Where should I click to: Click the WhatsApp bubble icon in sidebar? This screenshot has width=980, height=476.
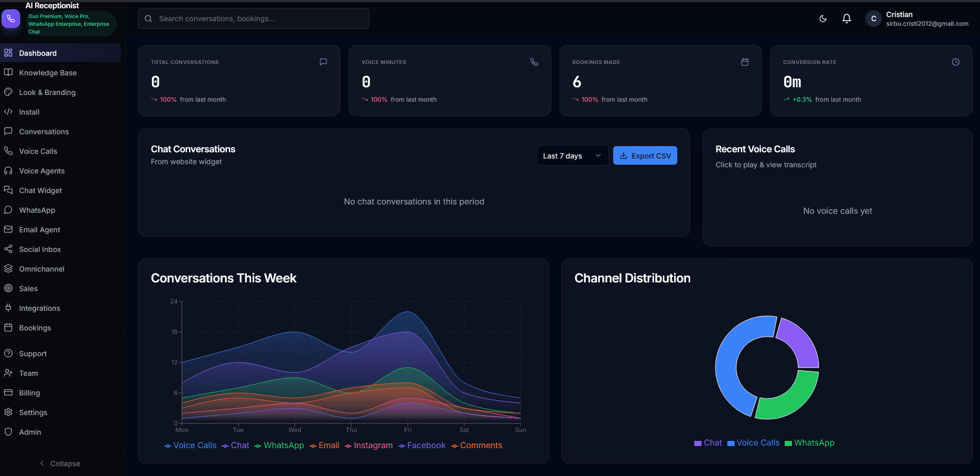(x=8, y=210)
